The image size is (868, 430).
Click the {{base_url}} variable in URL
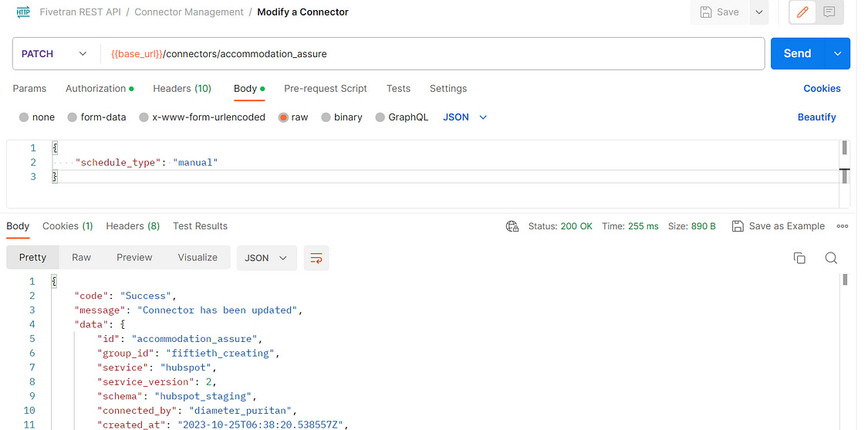point(137,54)
